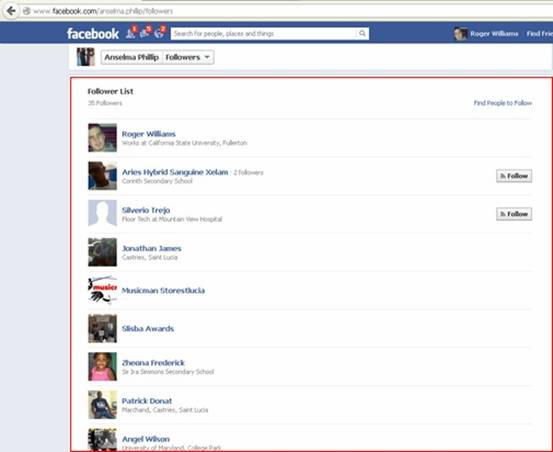Screen dimensions: 553x452
Task: Click the browser back arrow button
Action: (11, 11)
